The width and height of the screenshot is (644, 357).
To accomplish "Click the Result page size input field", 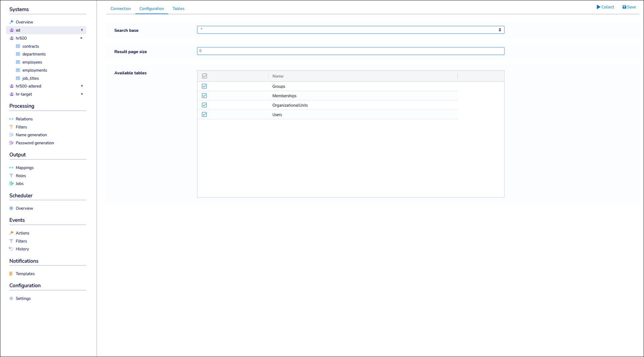I will (x=350, y=51).
